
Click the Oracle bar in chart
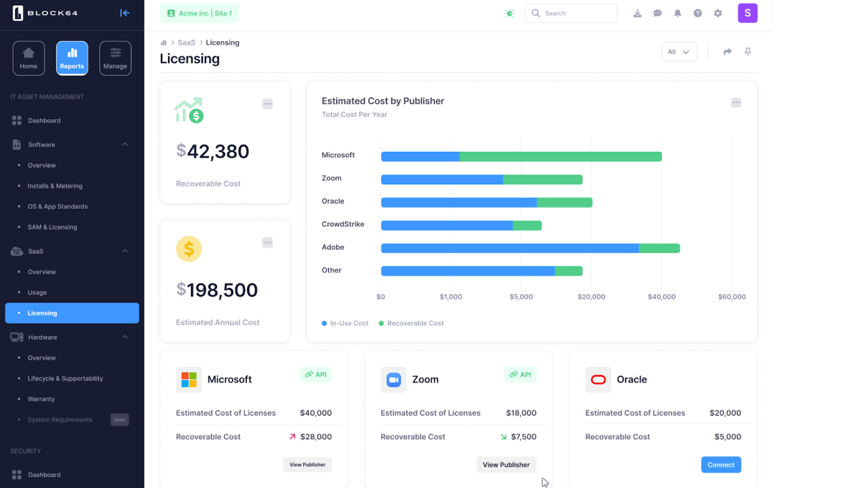[487, 202]
